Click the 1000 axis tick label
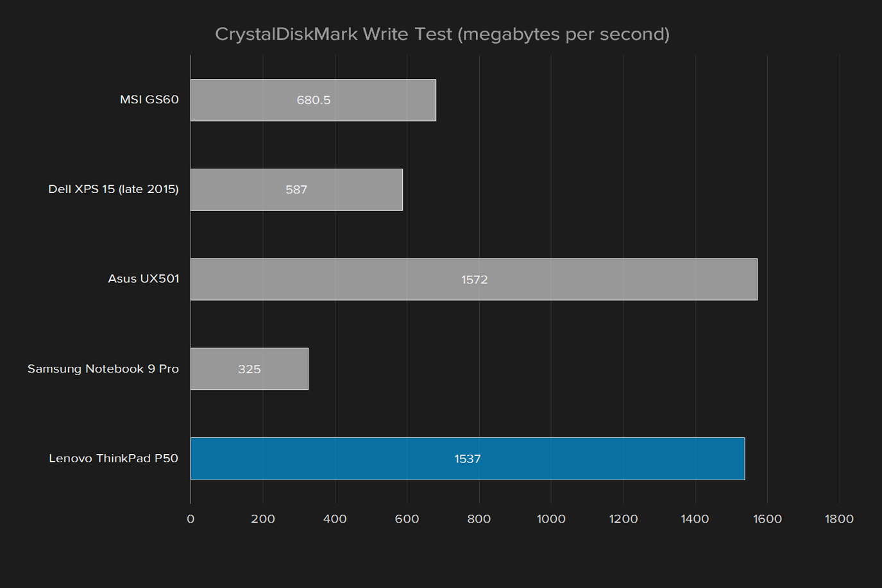 point(551,519)
